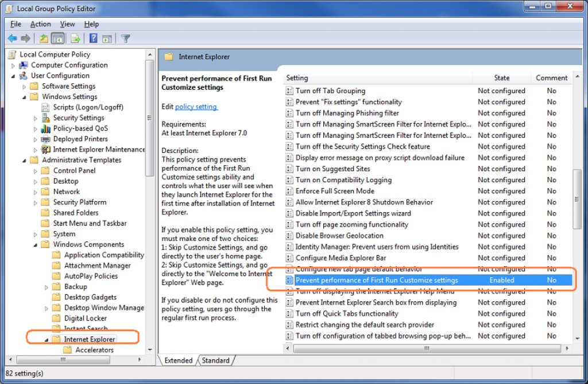588x384 pixels.
Task: Click the Policy-based QoS chart icon
Action: [x=45, y=128]
